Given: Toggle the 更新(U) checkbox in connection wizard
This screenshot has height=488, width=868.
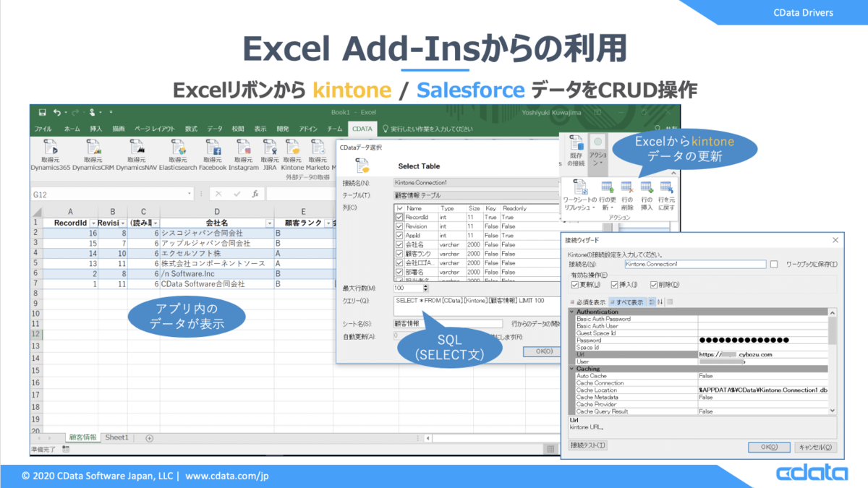Looking at the screenshot, I should 575,285.
